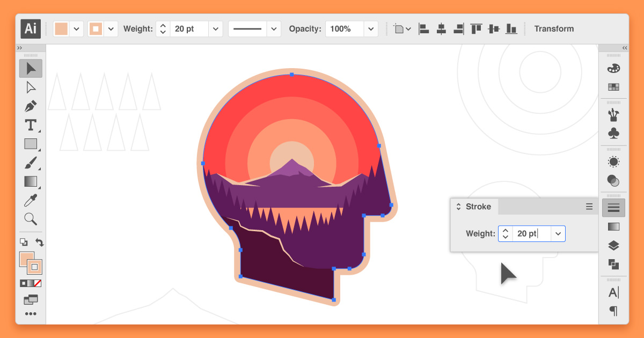
Task: Open the Transform panel
Action: 554,28
